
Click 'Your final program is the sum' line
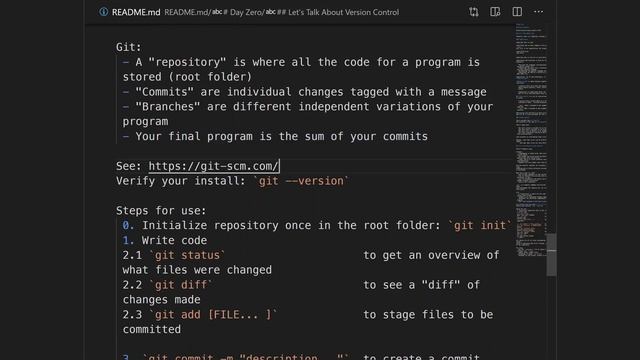coord(275,136)
